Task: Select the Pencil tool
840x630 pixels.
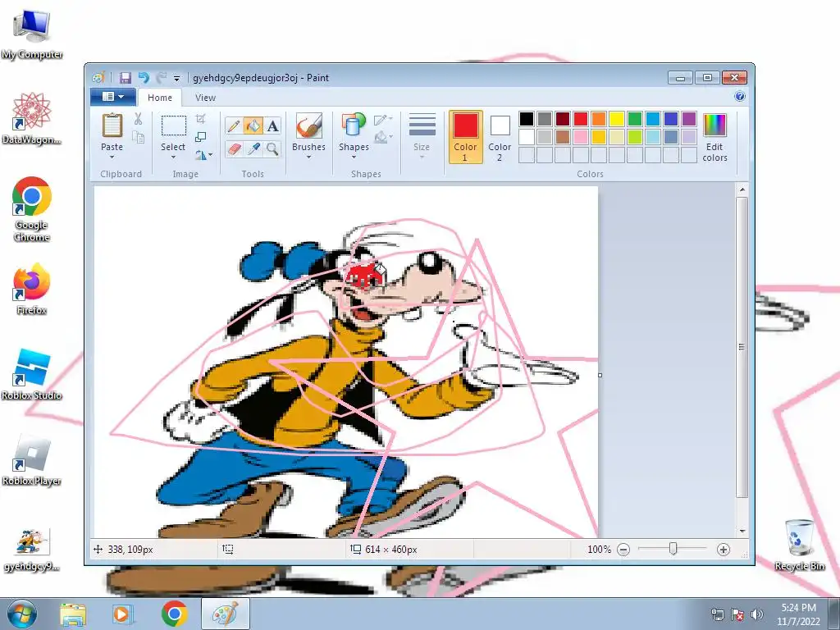Action: tap(234, 126)
